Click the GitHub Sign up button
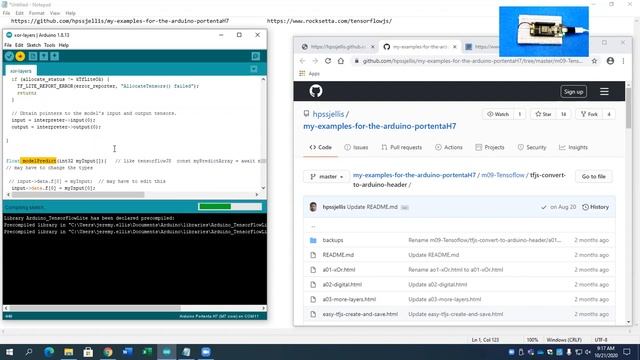Screen dimensions: 640x360 pos(573,91)
